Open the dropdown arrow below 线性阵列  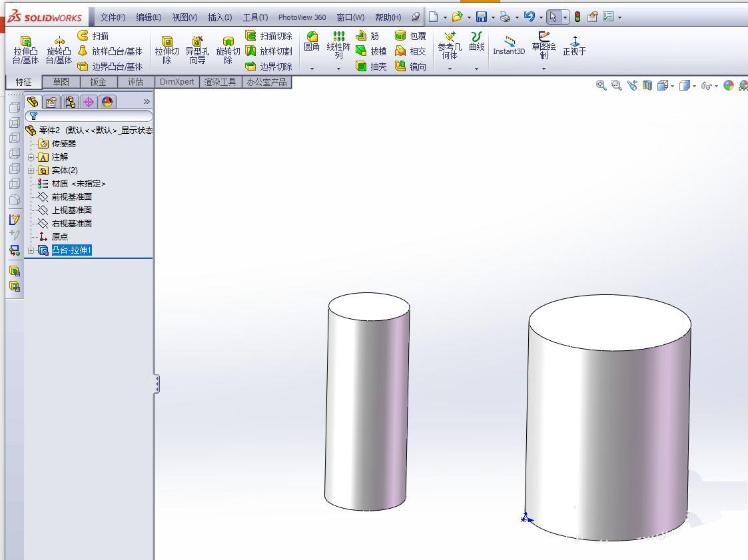(339, 69)
